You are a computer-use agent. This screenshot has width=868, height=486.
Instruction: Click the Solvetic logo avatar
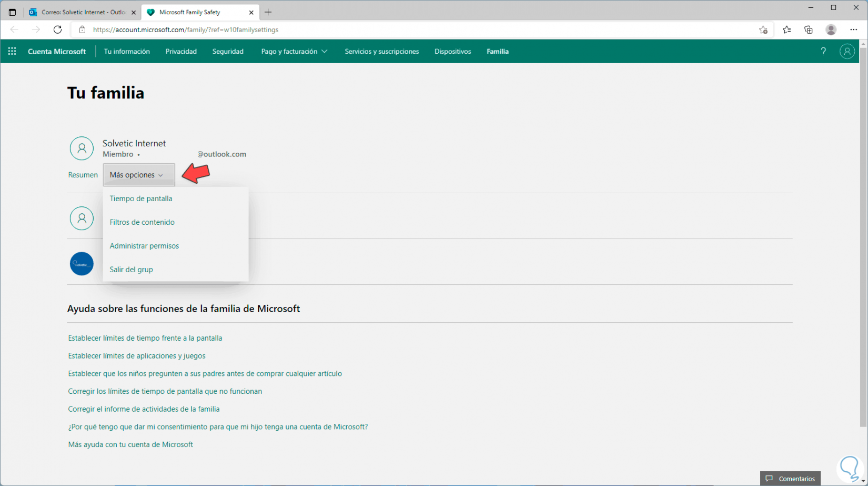point(82,264)
